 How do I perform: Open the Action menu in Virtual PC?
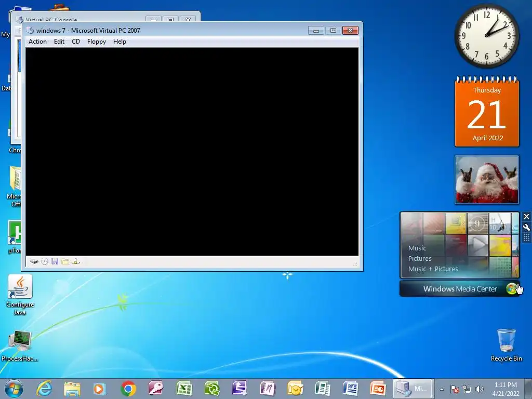click(37, 42)
